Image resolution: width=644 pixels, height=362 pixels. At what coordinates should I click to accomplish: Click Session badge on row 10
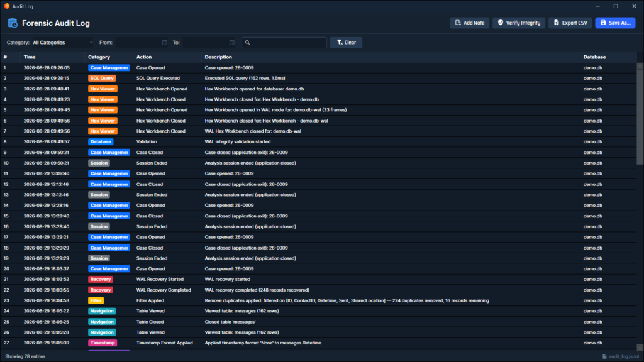[x=99, y=163]
